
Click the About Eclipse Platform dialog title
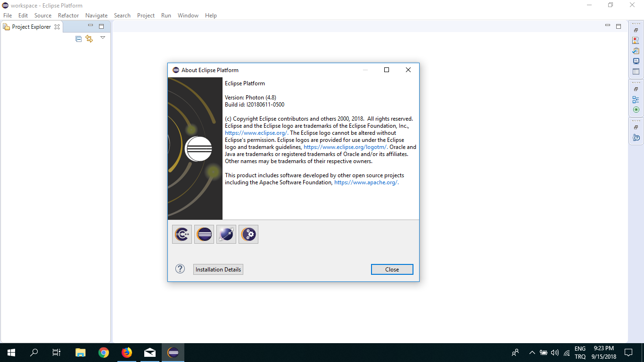[x=210, y=70]
